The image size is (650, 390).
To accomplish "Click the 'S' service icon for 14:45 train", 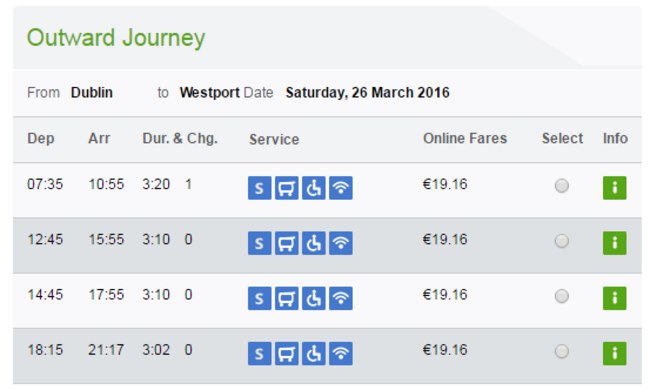I will point(260,298).
